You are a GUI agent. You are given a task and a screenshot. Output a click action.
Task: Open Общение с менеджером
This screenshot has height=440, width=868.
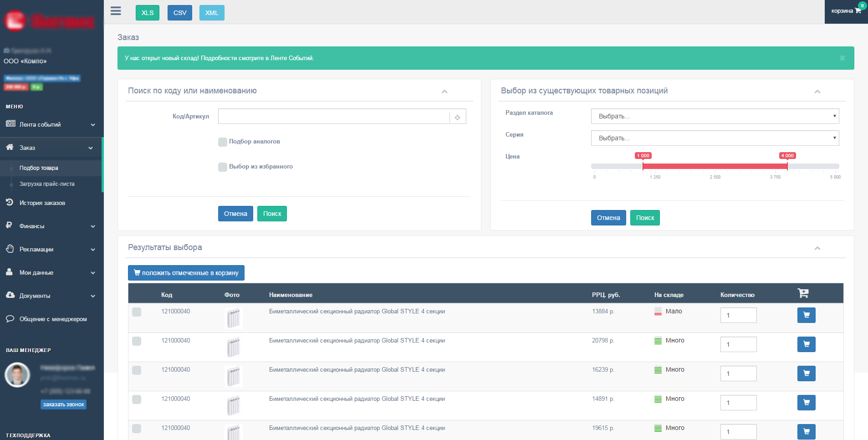[x=53, y=319]
